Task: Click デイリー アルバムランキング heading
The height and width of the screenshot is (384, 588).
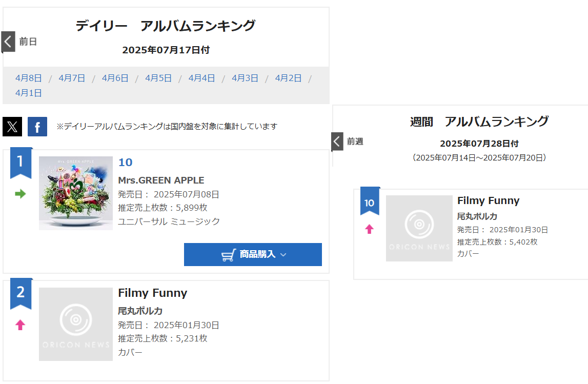Action: tap(166, 26)
